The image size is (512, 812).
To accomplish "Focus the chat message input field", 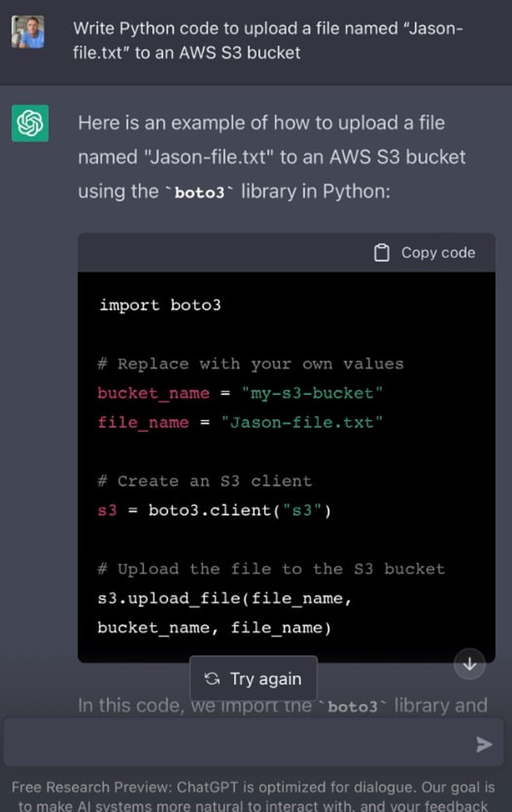I will click(x=254, y=742).
